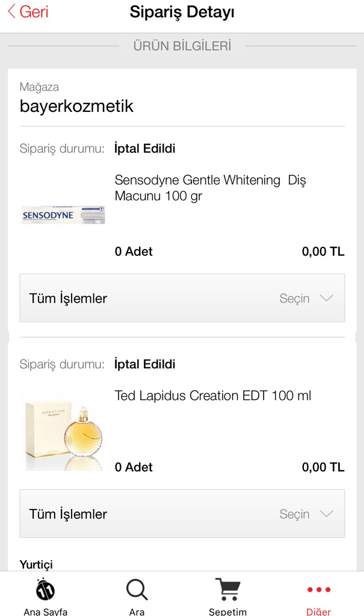Open Sensodyne Gentle Whitening product title
Image resolution: width=364 pixels, height=616 pixels.
pyautogui.click(x=211, y=188)
